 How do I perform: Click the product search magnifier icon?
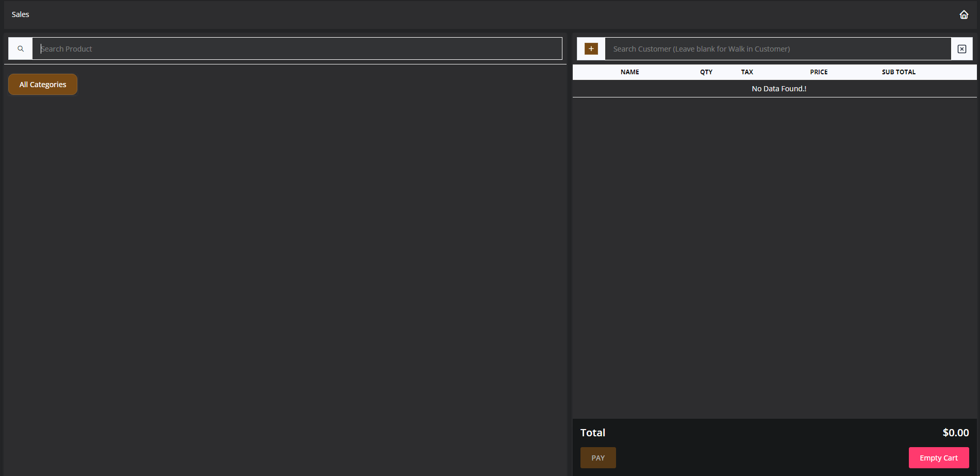21,48
